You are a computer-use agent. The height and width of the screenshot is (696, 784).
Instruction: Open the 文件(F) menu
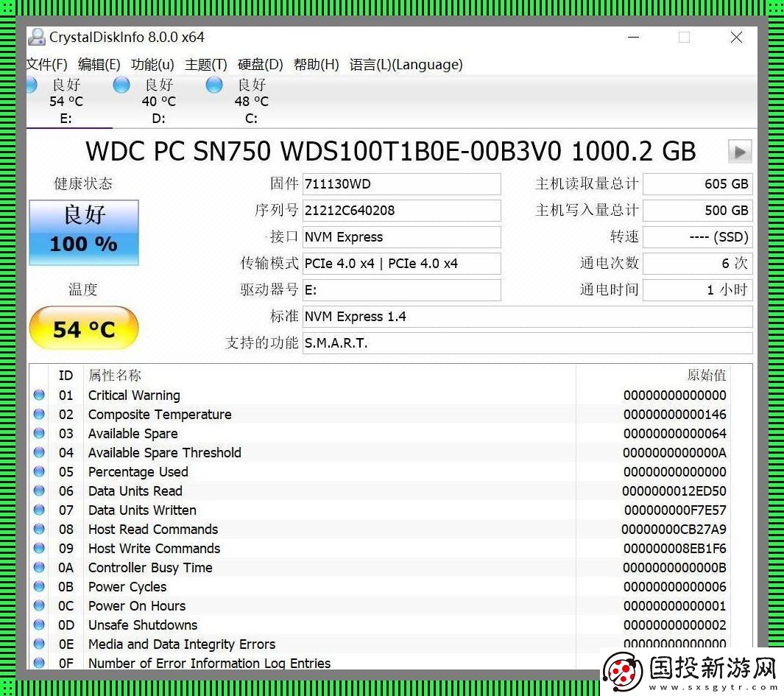click(47, 65)
